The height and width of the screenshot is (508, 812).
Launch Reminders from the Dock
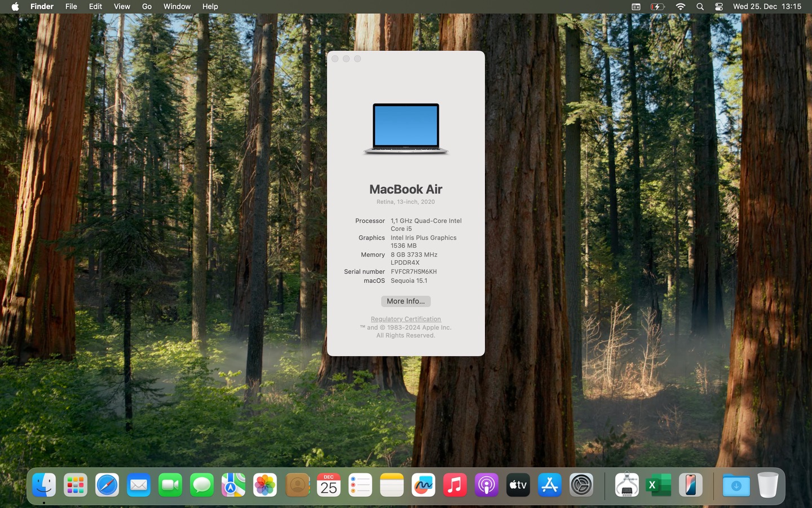360,485
